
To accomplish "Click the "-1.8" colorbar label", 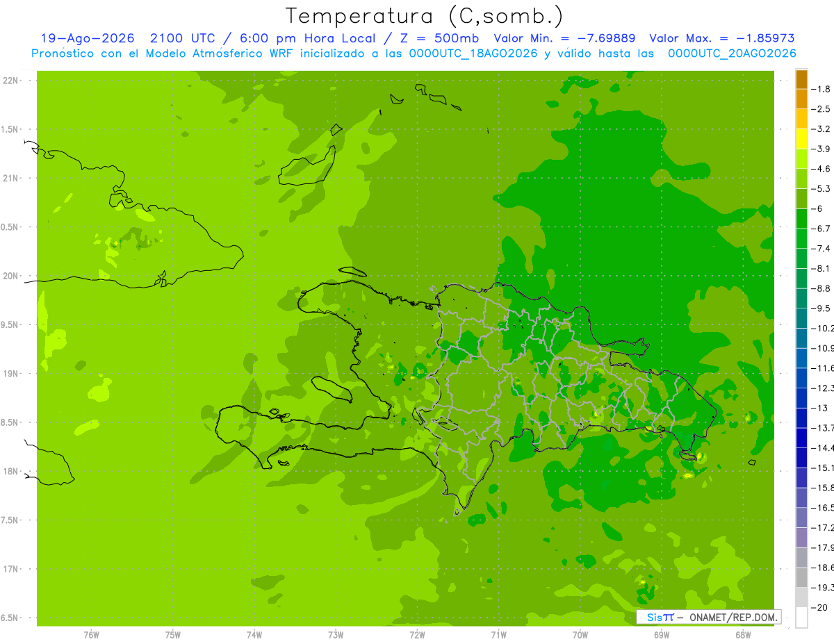I will point(822,89).
